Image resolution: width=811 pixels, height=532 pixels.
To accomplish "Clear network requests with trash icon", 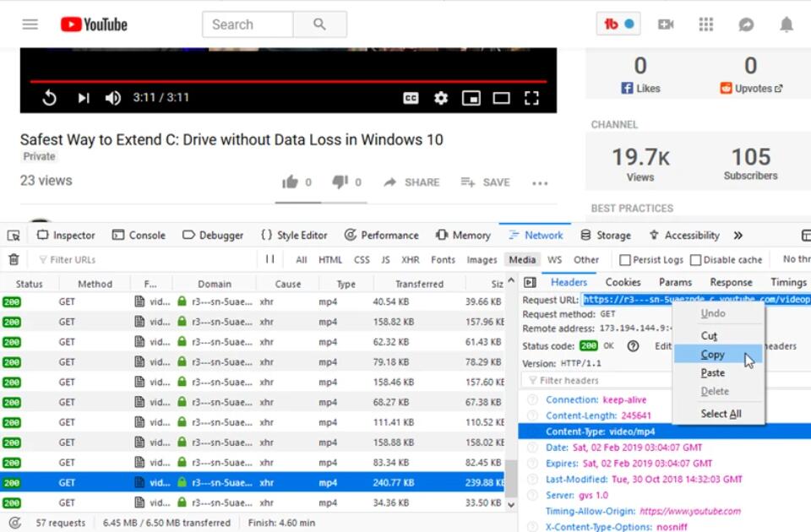I will [14, 260].
